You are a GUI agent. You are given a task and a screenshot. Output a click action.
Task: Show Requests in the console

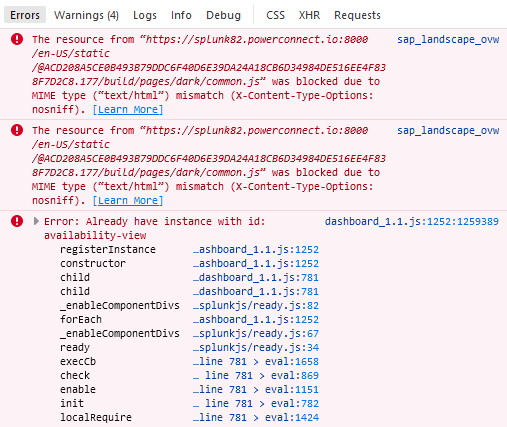(x=357, y=15)
